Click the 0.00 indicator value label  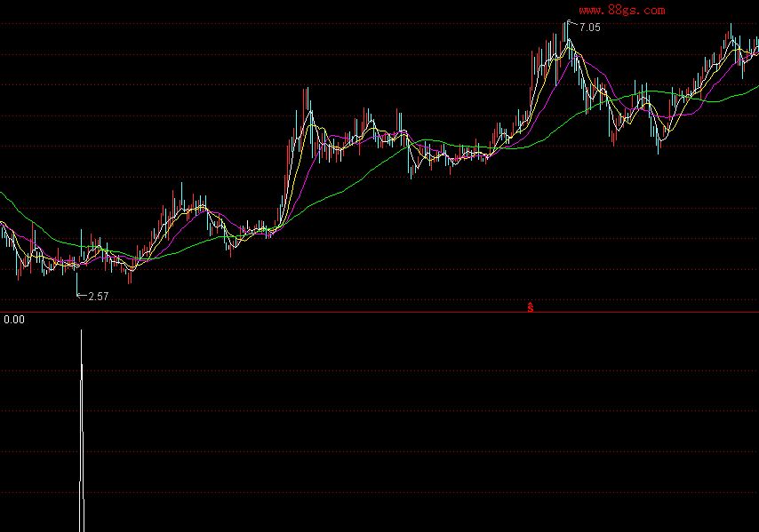(14, 320)
